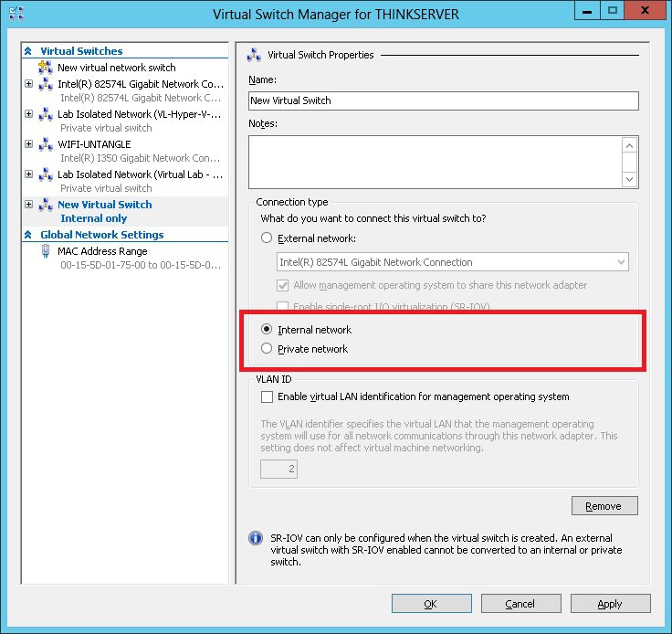Click the 'Global Network Settings' header label

(102, 235)
